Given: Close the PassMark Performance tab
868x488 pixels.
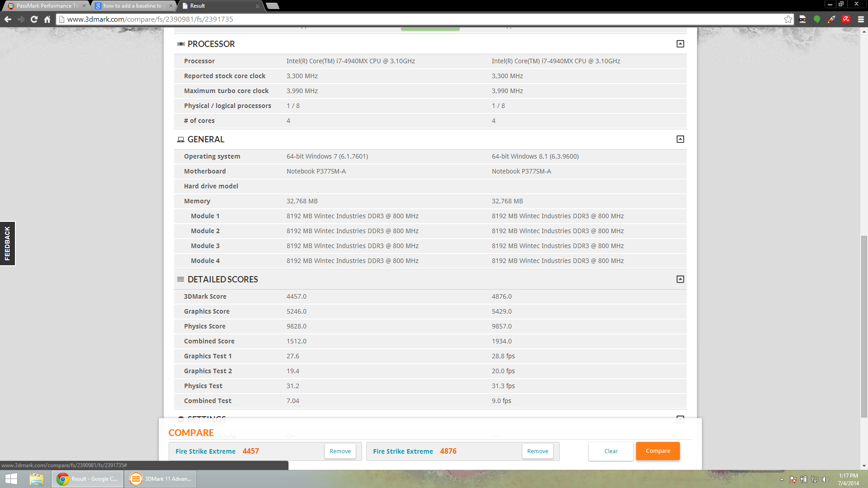Looking at the screenshot, I should (84, 6).
